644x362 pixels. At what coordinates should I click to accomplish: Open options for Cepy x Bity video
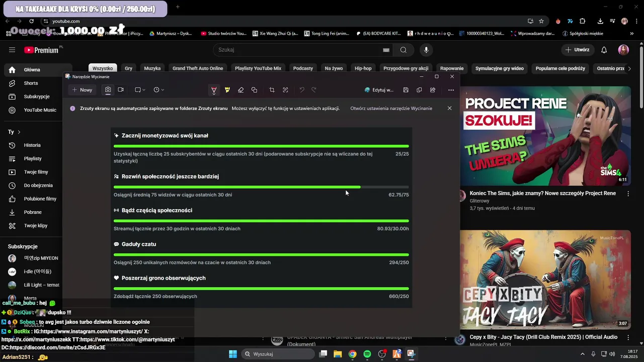[x=628, y=337]
